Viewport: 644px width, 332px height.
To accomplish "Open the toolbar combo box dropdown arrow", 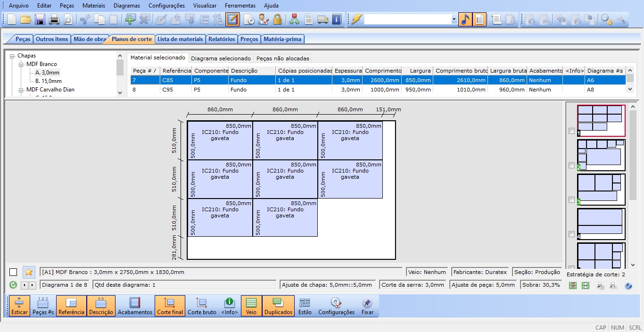I will (x=454, y=19).
